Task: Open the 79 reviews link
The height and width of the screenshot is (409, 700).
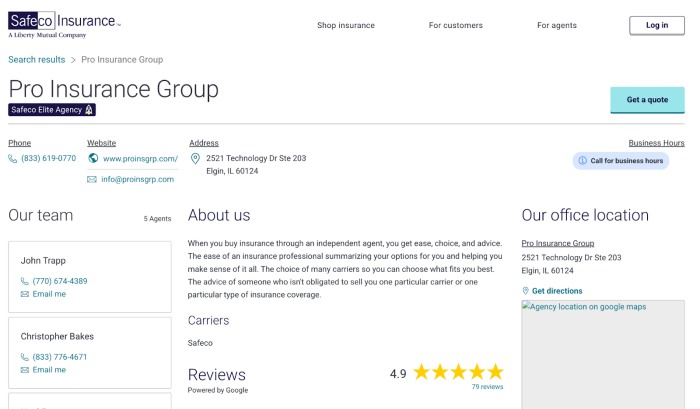Action: click(x=487, y=386)
